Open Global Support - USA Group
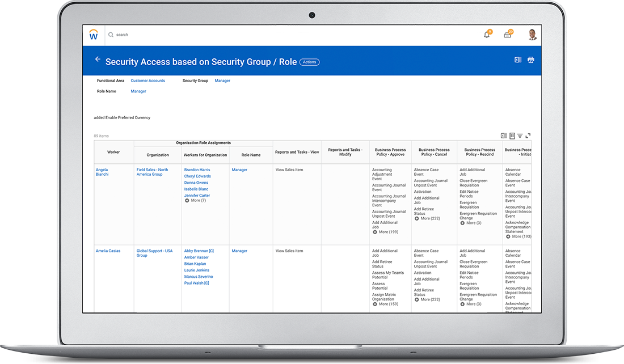The image size is (624, 364). coord(154,253)
